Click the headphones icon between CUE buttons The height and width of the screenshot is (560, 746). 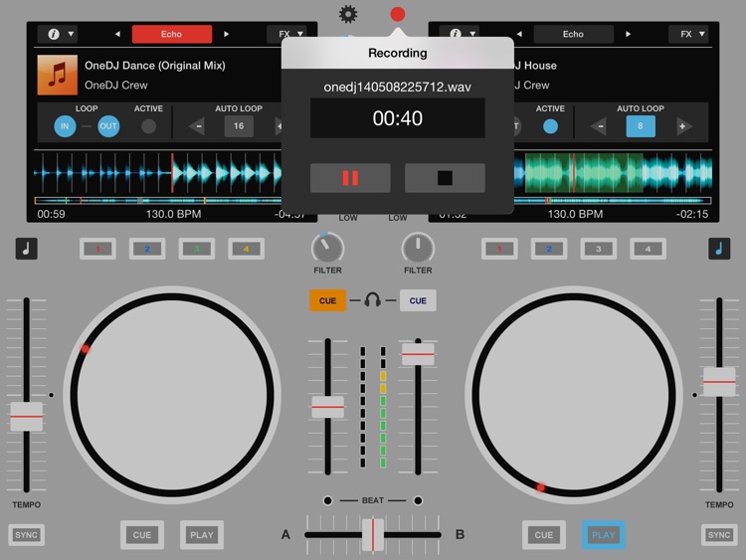373,300
